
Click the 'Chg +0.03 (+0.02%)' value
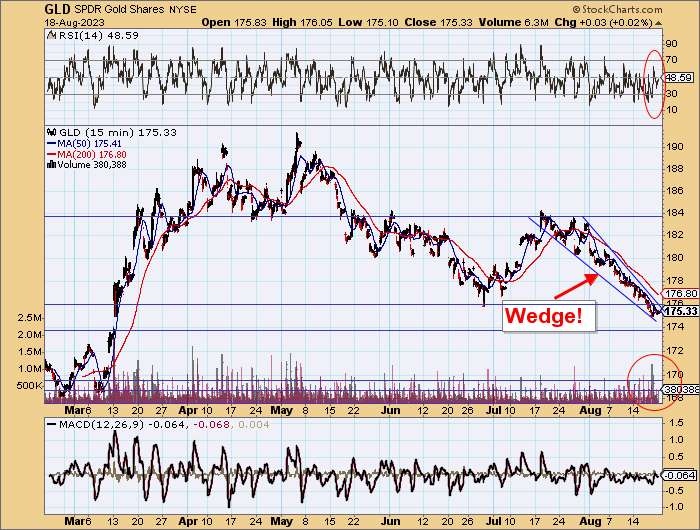[604, 22]
